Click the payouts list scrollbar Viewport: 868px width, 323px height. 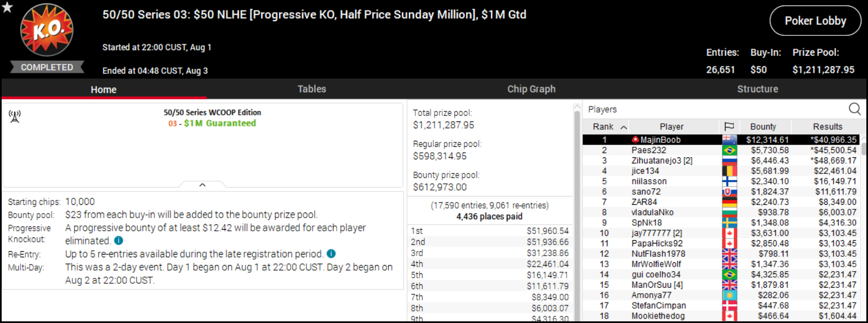[578, 210]
